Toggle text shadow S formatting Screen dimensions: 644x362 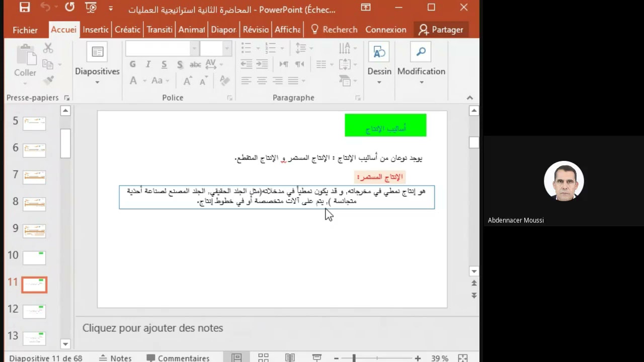[x=180, y=64]
